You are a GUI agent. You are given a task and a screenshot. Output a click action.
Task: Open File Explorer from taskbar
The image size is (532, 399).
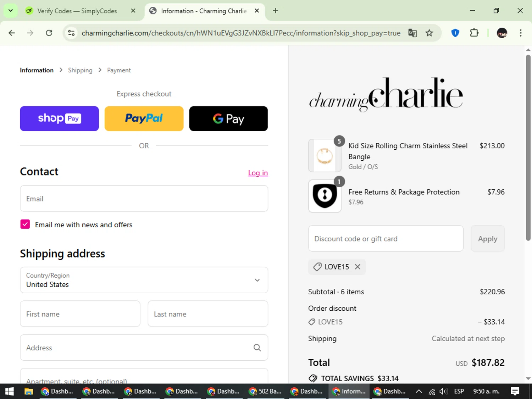click(28, 391)
